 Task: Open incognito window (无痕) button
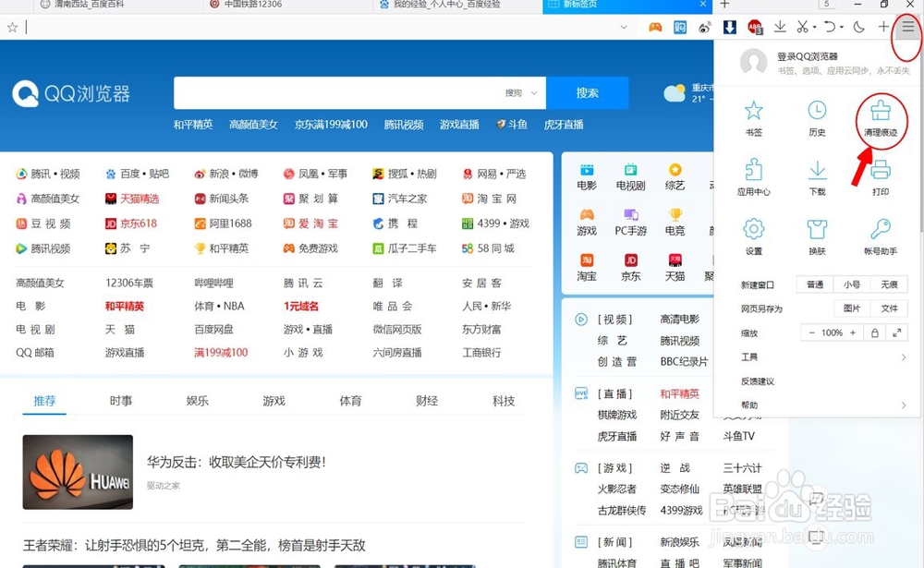pyautogui.click(x=889, y=284)
